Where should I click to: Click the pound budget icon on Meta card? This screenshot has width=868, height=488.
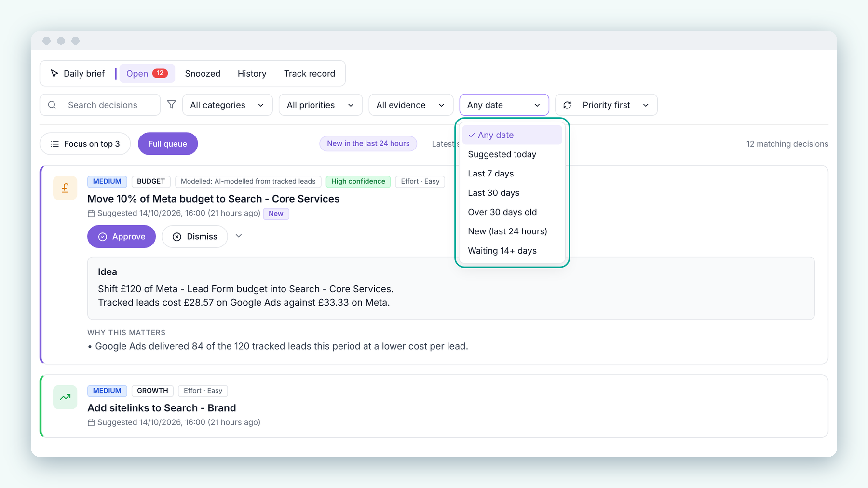click(65, 188)
